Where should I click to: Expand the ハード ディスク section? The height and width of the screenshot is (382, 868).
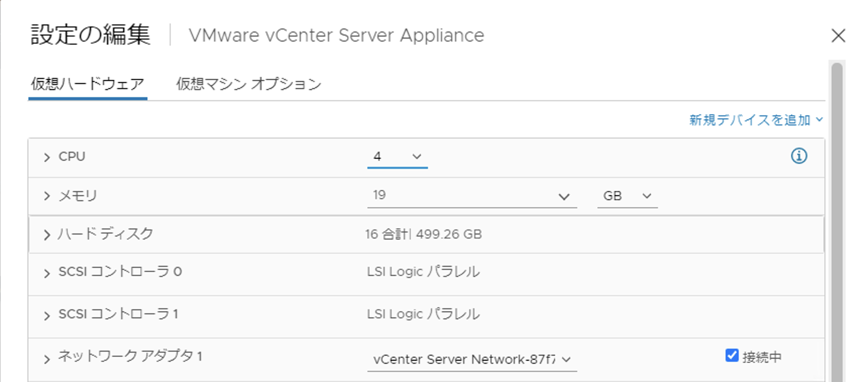(x=47, y=235)
